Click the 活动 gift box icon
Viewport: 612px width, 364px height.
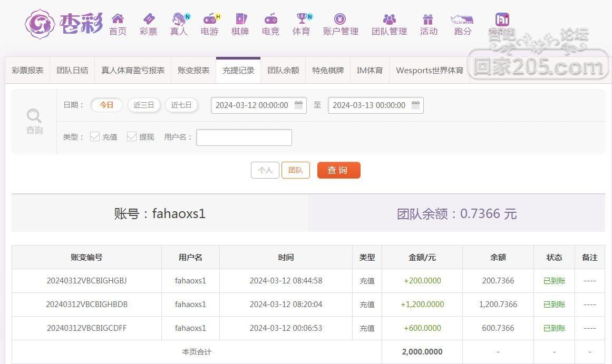pyautogui.click(x=428, y=19)
